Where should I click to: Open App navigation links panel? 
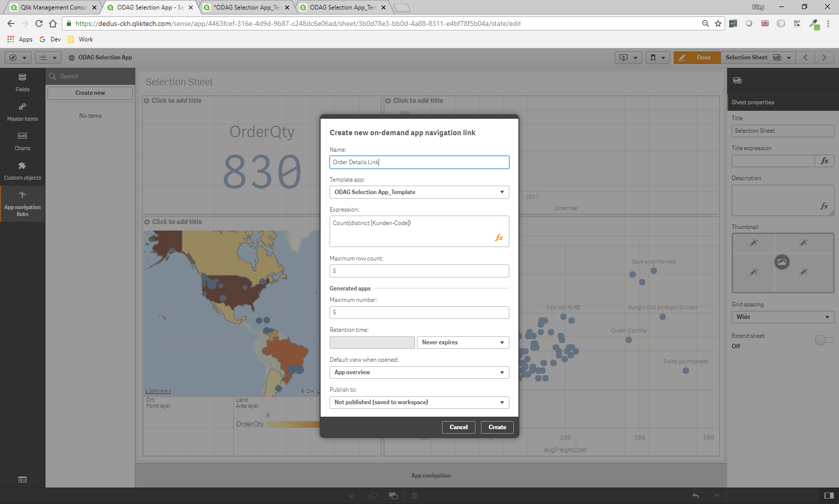coord(22,204)
